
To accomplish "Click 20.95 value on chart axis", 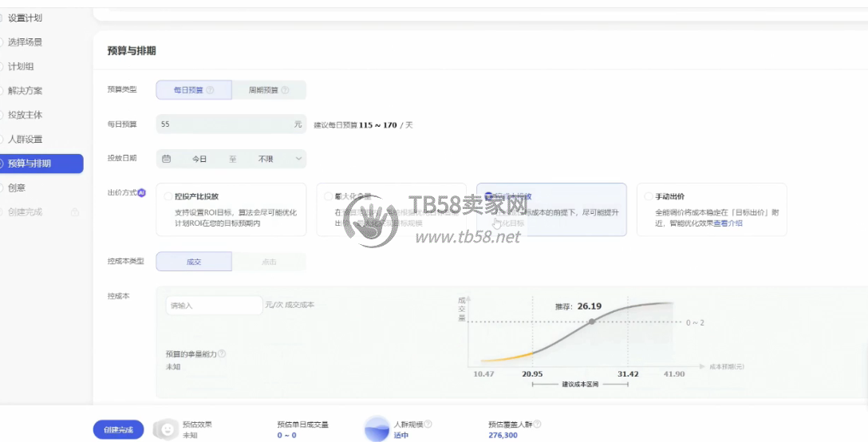I will 532,374.
